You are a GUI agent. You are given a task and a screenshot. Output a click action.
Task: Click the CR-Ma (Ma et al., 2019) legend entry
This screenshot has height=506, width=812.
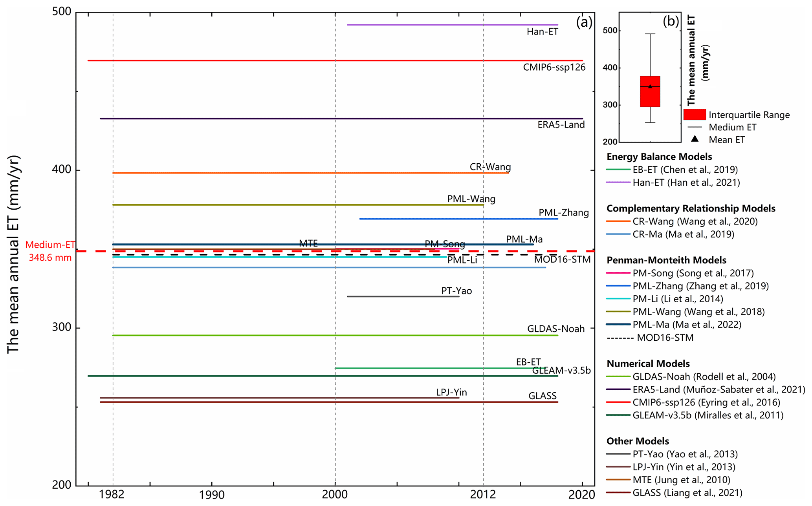[x=683, y=234]
